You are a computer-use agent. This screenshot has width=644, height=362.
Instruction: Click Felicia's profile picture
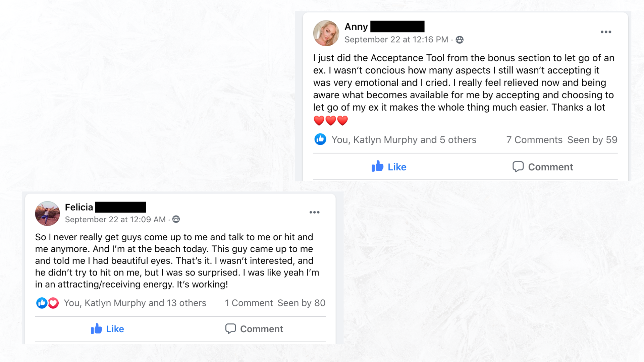pyautogui.click(x=47, y=214)
